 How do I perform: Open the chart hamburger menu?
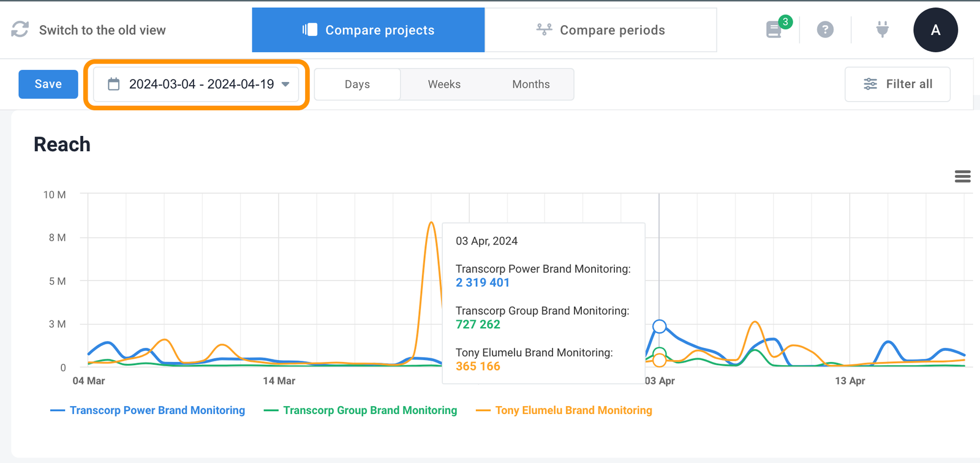[962, 176]
